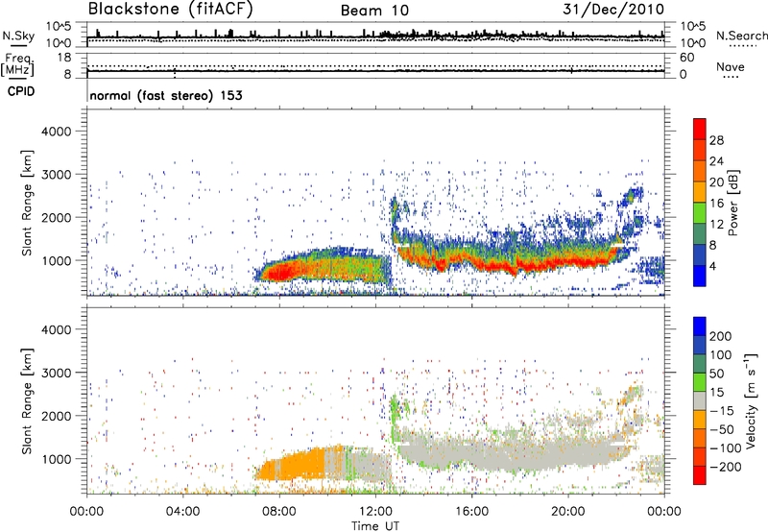Click the gray -15 to 15 Velocity color bar segment
This screenshot has height=532, width=768.
(x=700, y=400)
